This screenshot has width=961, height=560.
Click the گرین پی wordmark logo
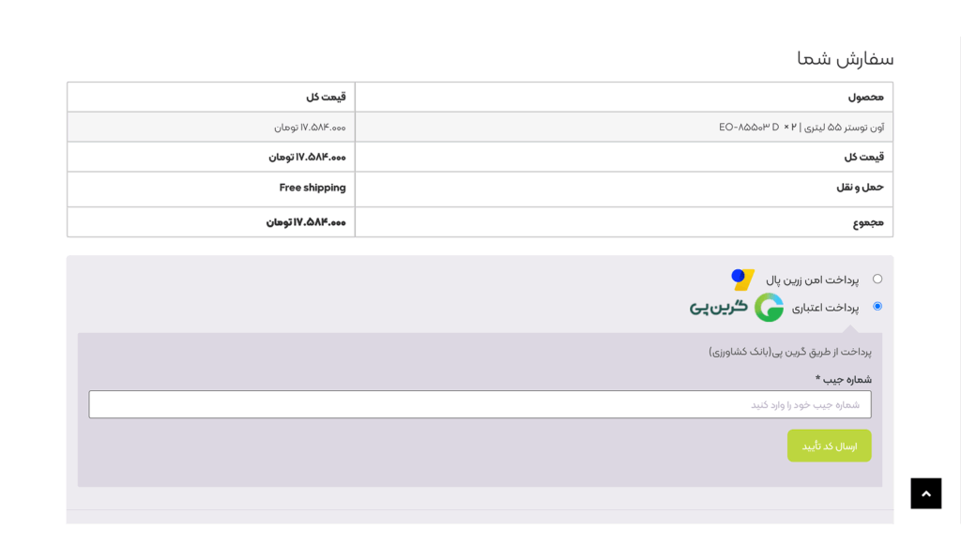point(719,307)
